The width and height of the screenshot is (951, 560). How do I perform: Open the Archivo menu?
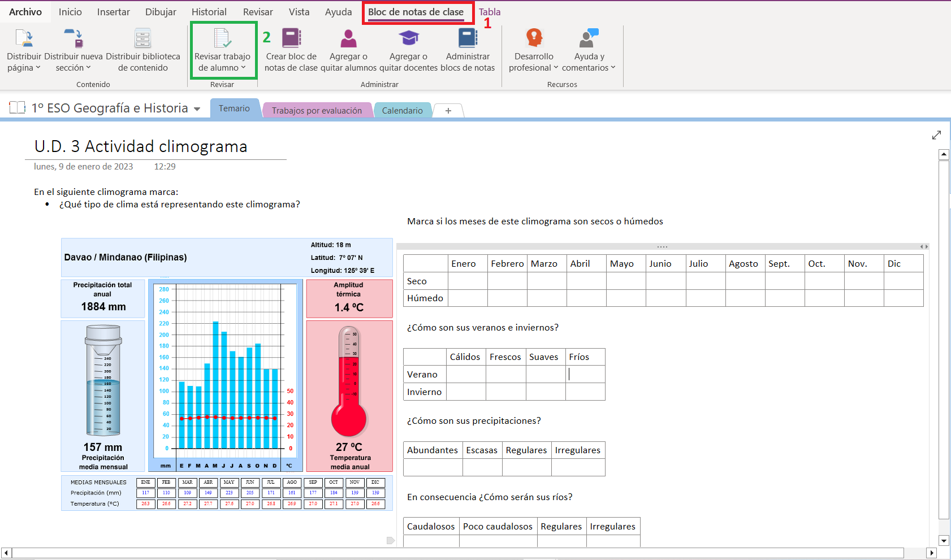point(25,12)
